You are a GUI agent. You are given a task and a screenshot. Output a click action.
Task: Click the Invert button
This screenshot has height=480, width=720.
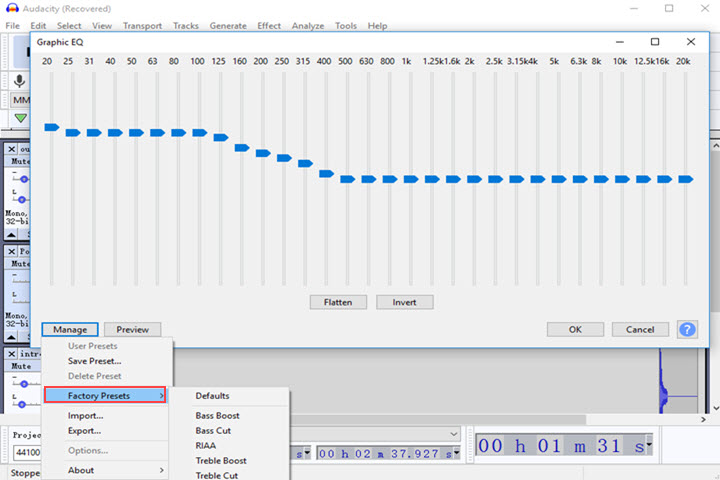tap(404, 302)
